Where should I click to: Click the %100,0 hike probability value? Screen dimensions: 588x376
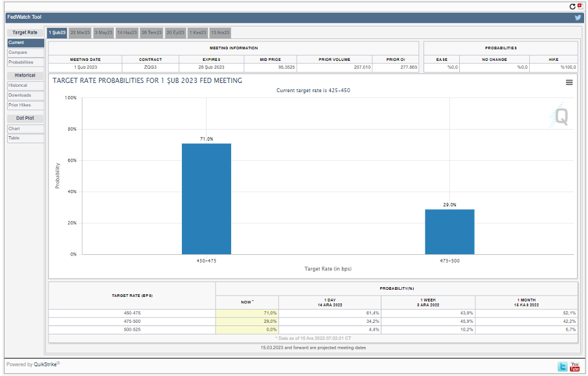568,67
